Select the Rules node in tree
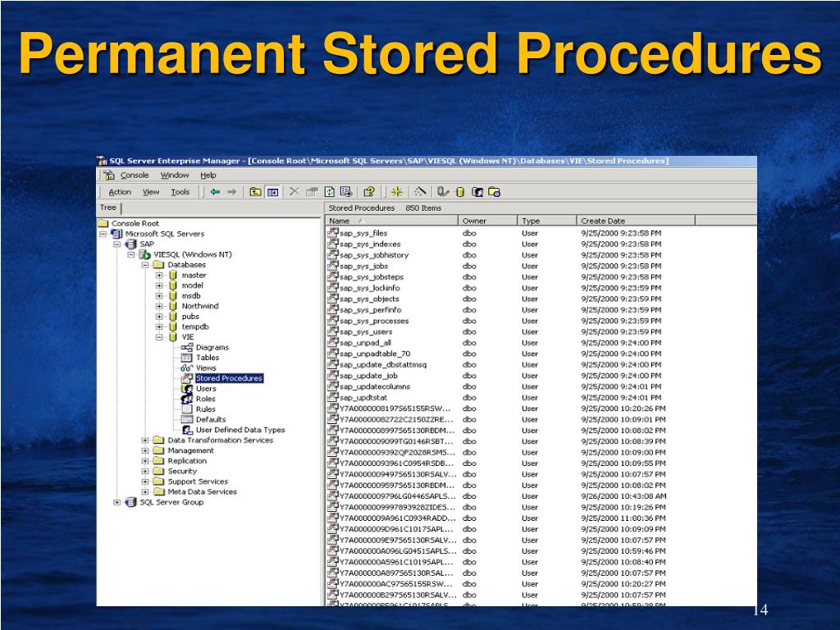 pyautogui.click(x=206, y=409)
